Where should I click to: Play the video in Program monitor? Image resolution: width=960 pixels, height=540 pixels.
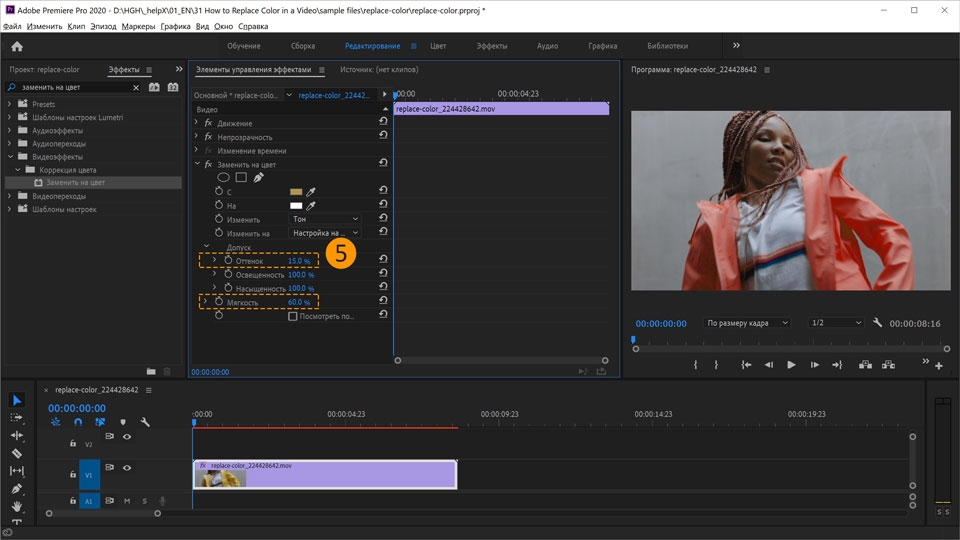tap(791, 365)
